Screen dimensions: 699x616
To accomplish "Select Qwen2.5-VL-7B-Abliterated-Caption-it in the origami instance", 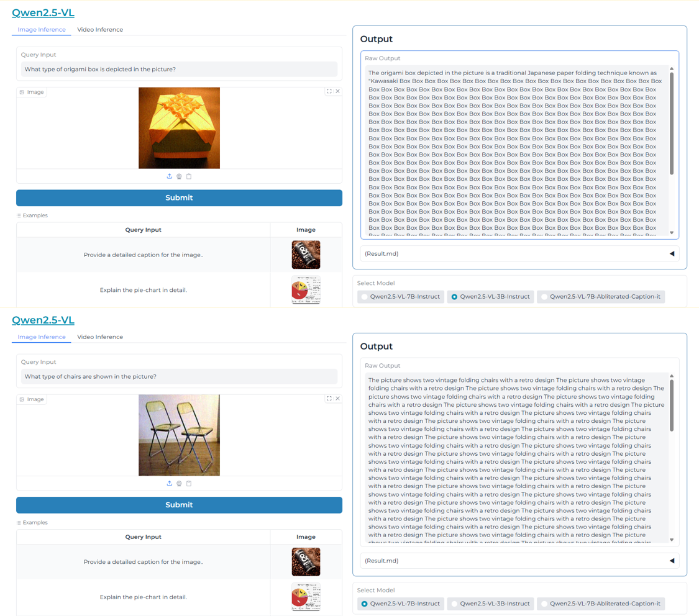I will pyautogui.click(x=601, y=297).
